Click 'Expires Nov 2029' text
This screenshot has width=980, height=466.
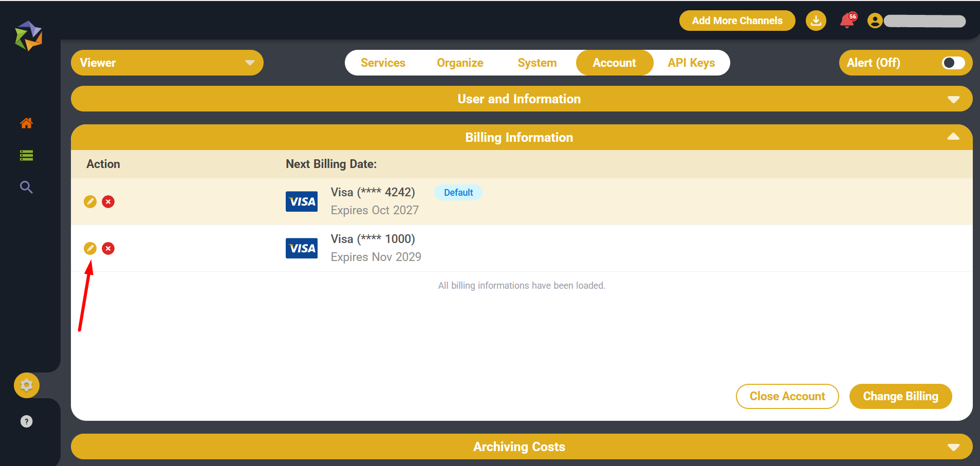(376, 257)
